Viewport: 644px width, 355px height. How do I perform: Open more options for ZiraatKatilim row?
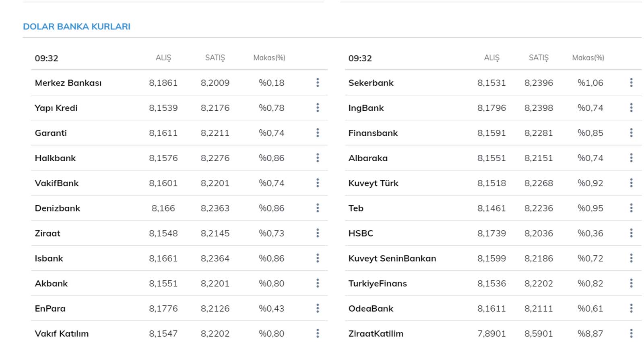click(x=631, y=333)
